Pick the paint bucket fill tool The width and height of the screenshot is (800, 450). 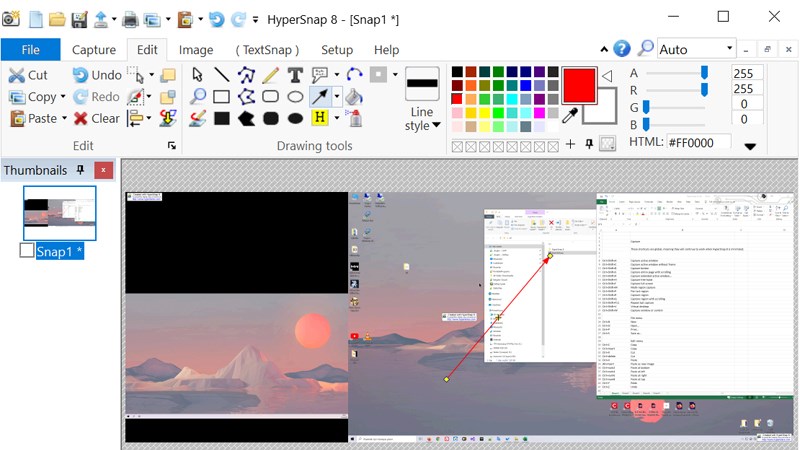[x=354, y=96]
